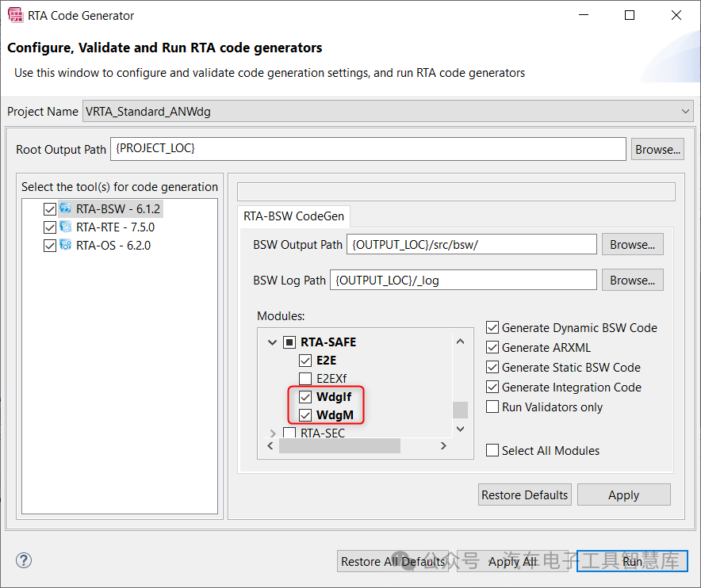This screenshot has height=588, width=701.
Task: Check Select All Modules
Action: (492, 450)
